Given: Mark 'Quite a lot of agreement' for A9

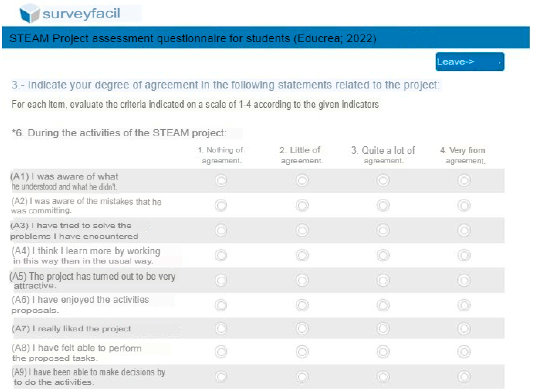Looking at the screenshot, I should (x=383, y=377).
